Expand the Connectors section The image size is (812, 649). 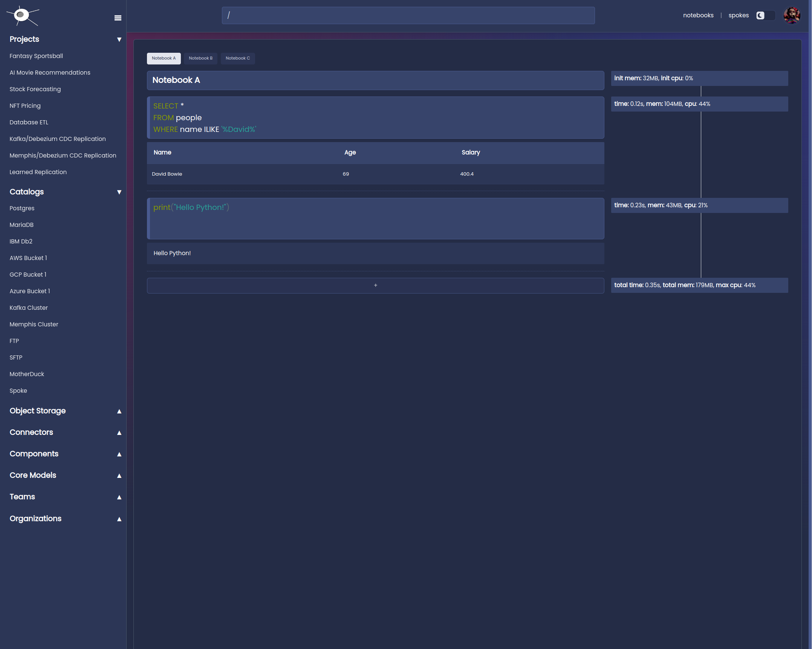point(119,433)
